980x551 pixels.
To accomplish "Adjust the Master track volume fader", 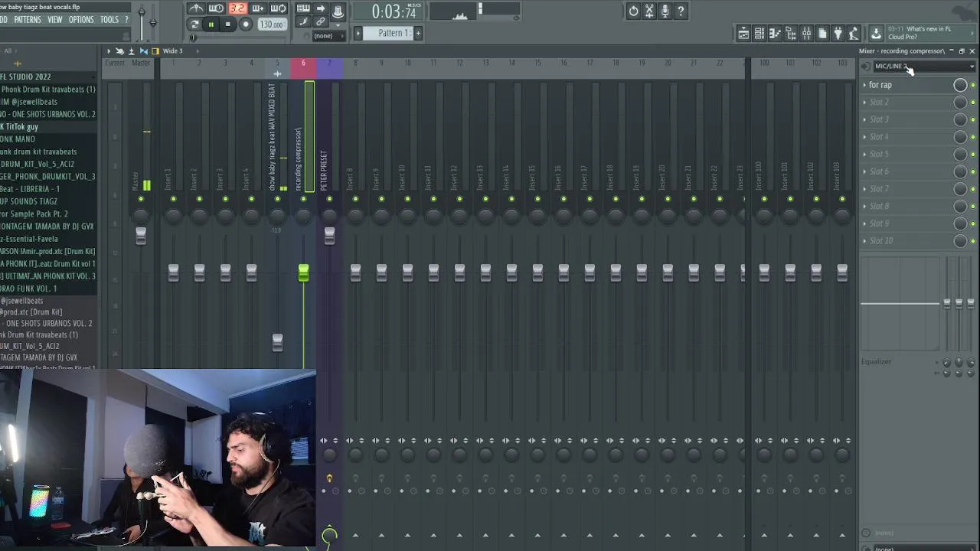I will click(141, 236).
